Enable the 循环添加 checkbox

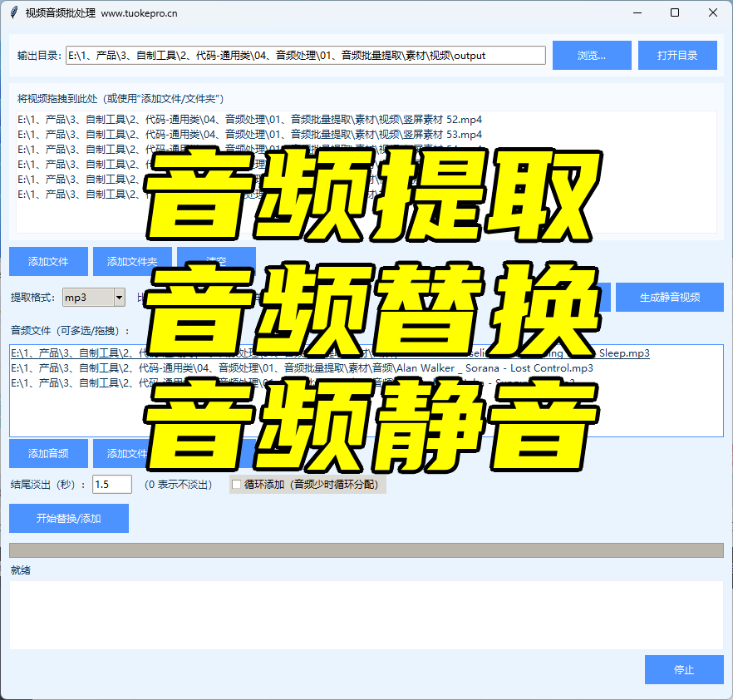pos(237,485)
